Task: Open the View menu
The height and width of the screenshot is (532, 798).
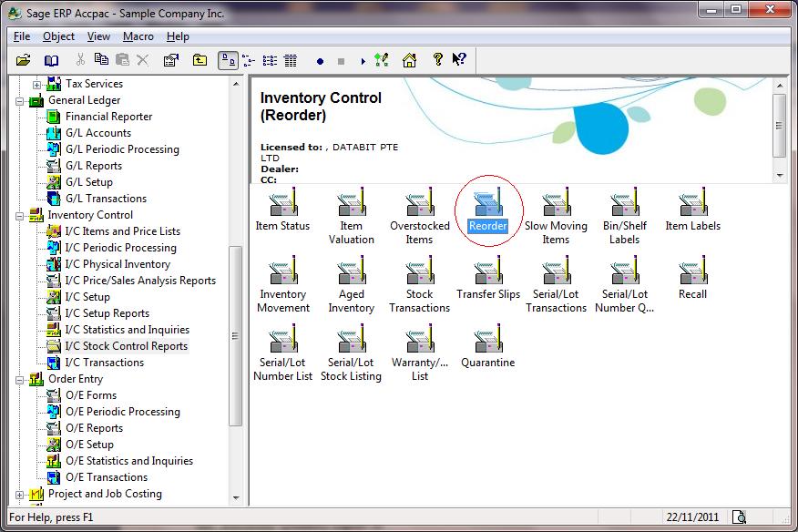Action: click(x=98, y=36)
